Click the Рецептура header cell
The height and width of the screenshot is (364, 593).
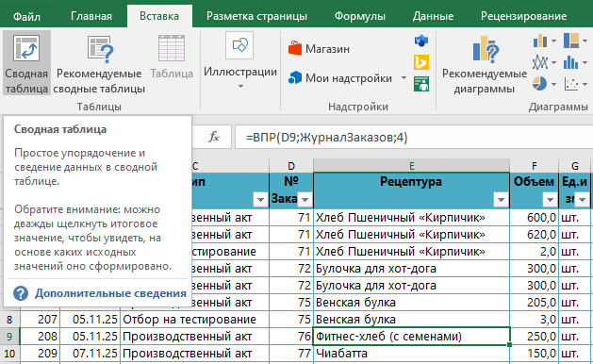tap(411, 190)
